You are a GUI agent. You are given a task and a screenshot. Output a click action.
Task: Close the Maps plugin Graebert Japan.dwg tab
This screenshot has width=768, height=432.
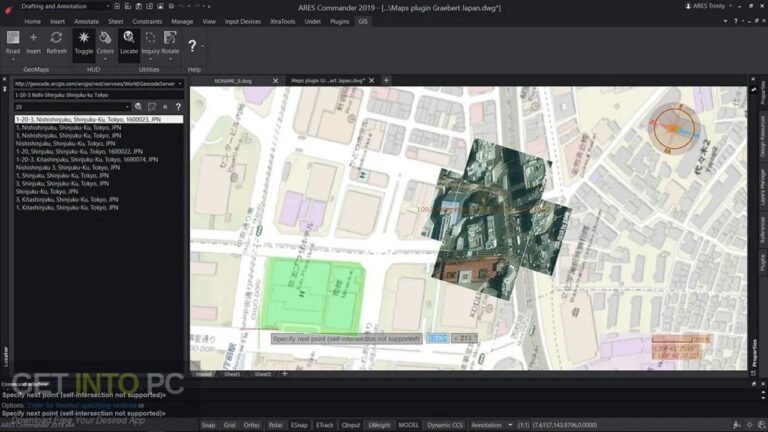click(372, 81)
